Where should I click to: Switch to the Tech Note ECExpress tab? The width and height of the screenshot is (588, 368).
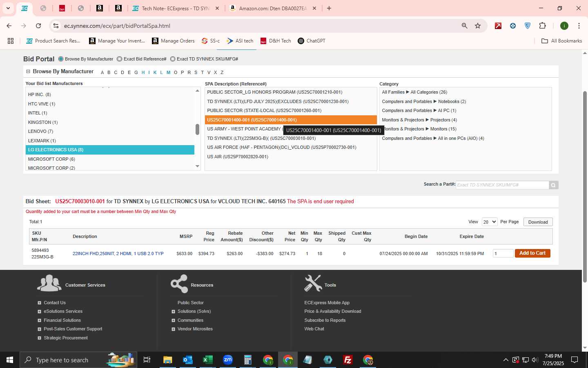176,8
